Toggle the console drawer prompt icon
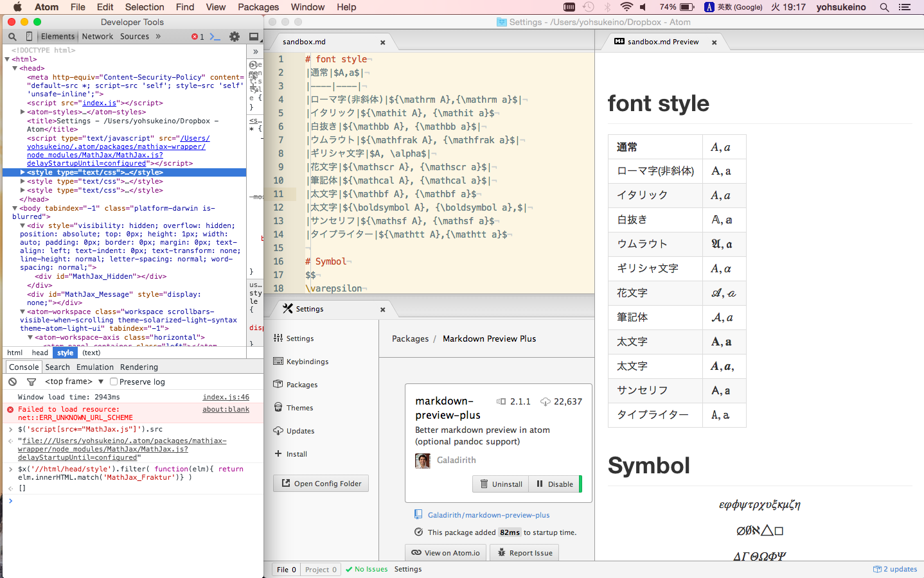The image size is (924, 578). (x=215, y=37)
